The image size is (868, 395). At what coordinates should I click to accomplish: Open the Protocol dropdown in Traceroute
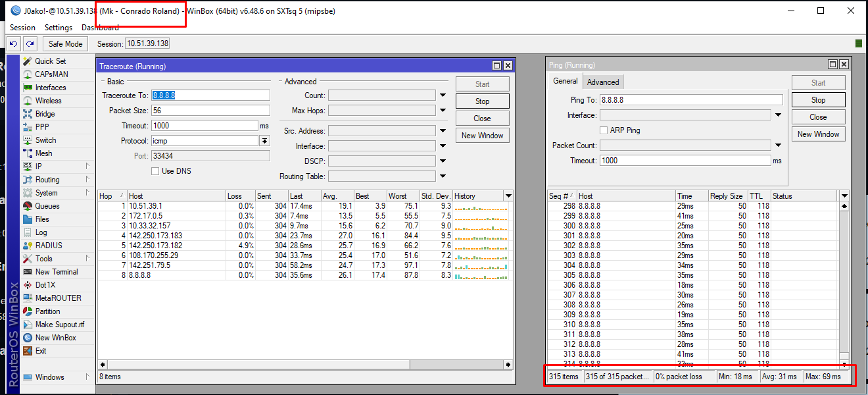(x=264, y=141)
